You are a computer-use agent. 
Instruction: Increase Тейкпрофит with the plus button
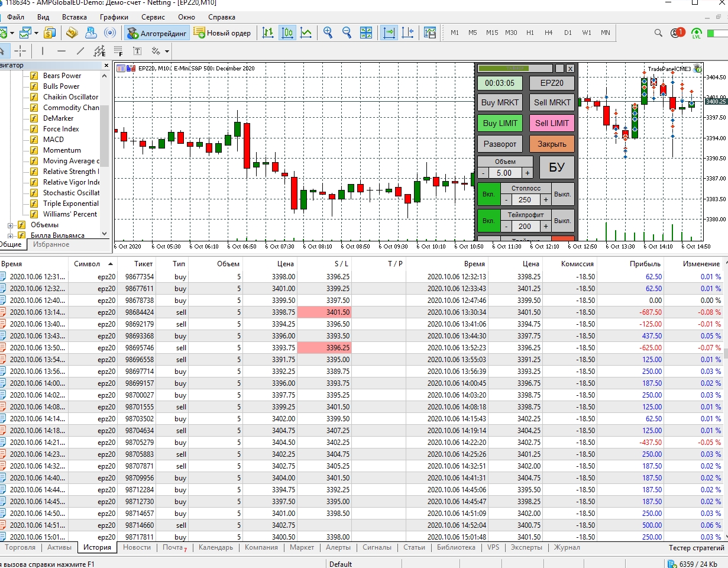tap(545, 226)
